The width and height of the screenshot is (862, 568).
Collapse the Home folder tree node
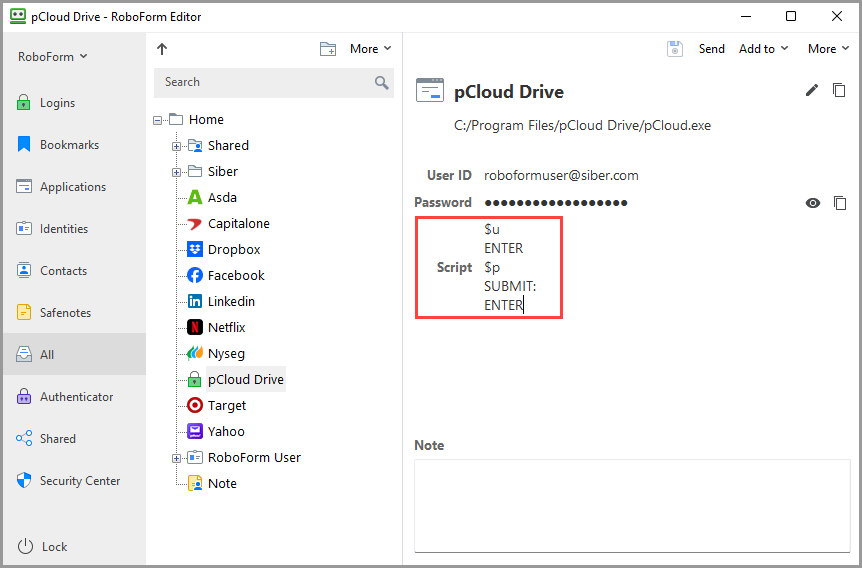[x=158, y=120]
